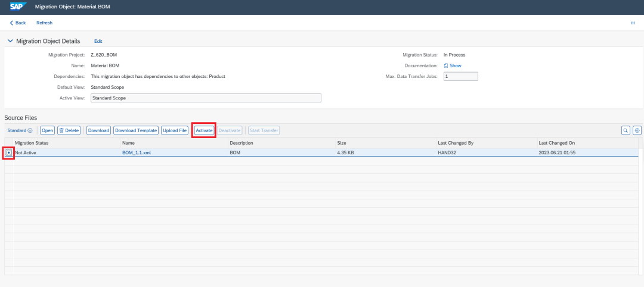Open the selected source file
Image resolution: width=644 pixels, height=287 pixels.
click(47, 130)
